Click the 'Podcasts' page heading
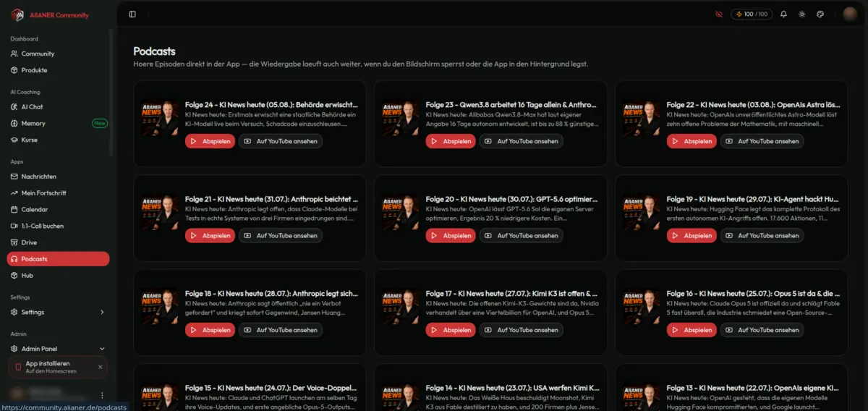 pyautogui.click(x=155, y=51)
